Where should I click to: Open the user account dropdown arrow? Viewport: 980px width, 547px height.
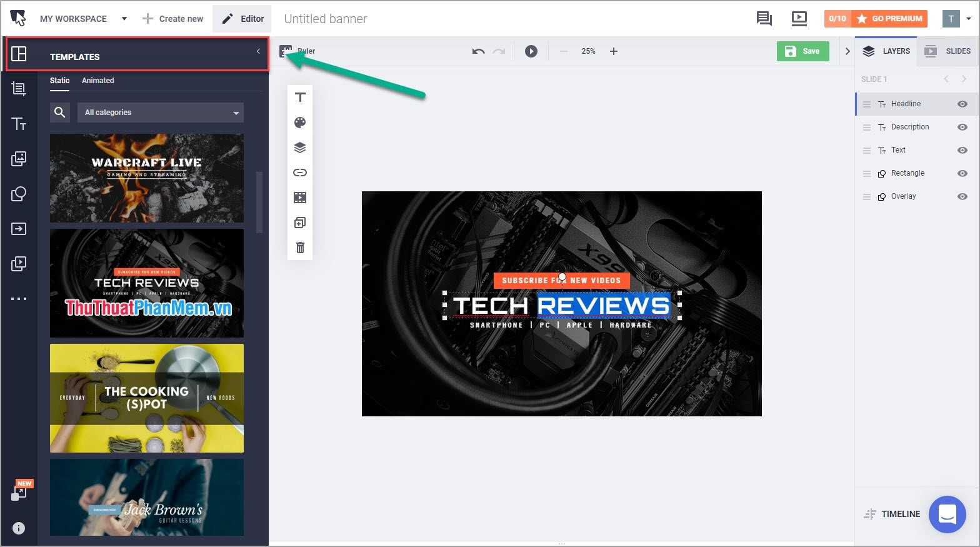click(968, 19)
